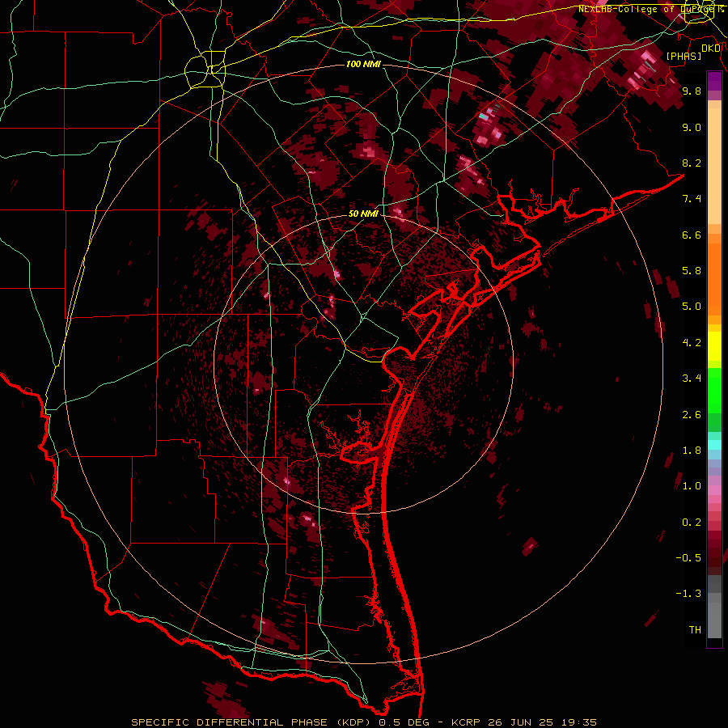Click the cyan segment of the color bar
Image resolution: width=728 pixels, height=728 pixels.
tap(714, 445)
